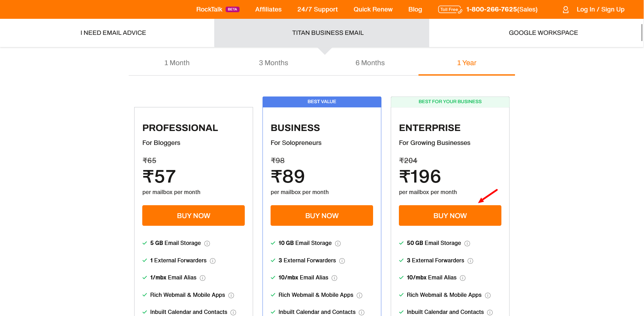Show info for Enterprise 3 External Forwarders

coord(470,261)
